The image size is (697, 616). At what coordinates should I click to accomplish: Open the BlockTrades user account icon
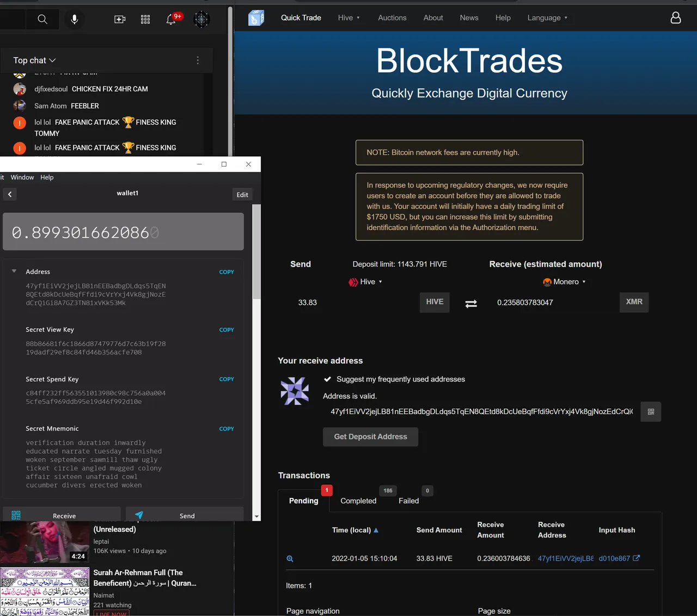(676, 18)
